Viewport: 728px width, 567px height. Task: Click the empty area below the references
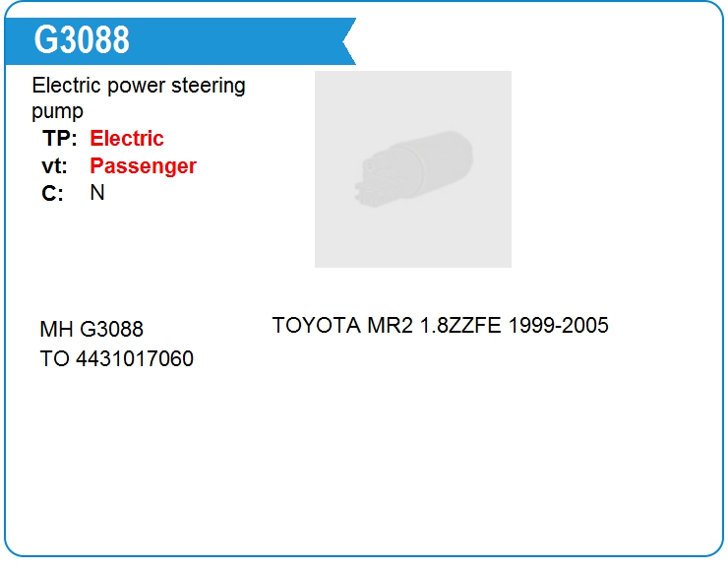click(x=362, y=465)
